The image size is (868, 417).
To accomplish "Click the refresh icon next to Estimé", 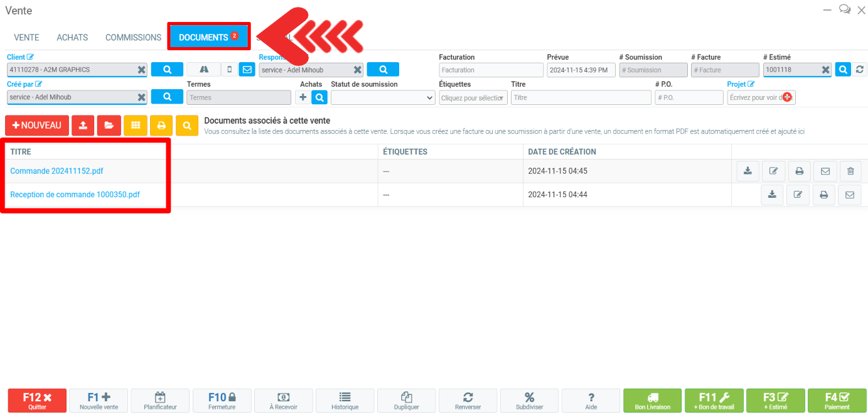I will [x=860, y=70].
